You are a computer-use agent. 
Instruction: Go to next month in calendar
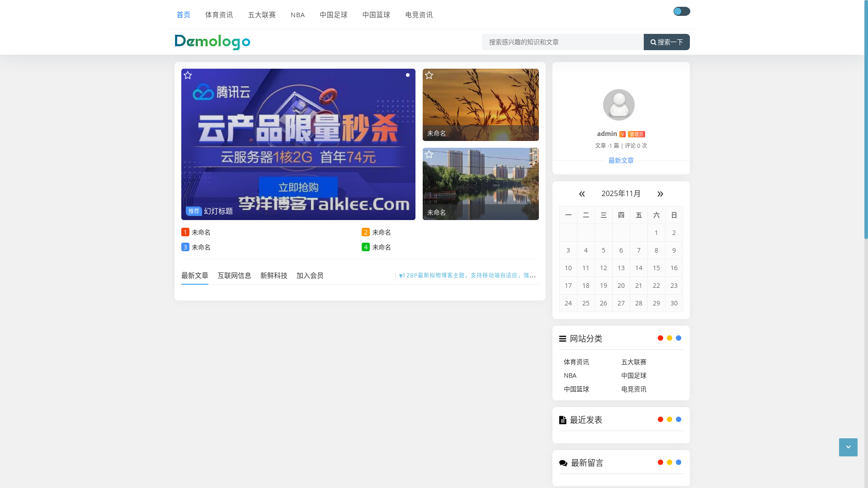point(660,194)
